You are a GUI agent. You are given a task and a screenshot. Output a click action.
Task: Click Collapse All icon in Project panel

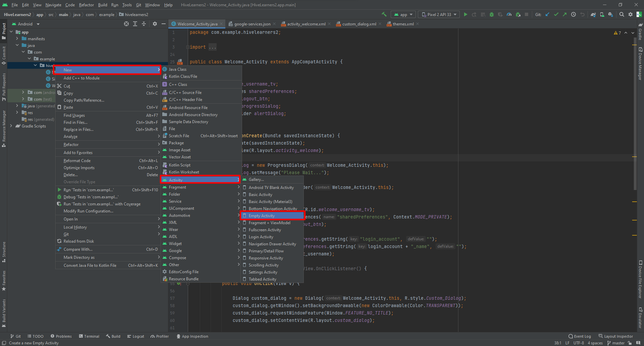pos(143,24)
